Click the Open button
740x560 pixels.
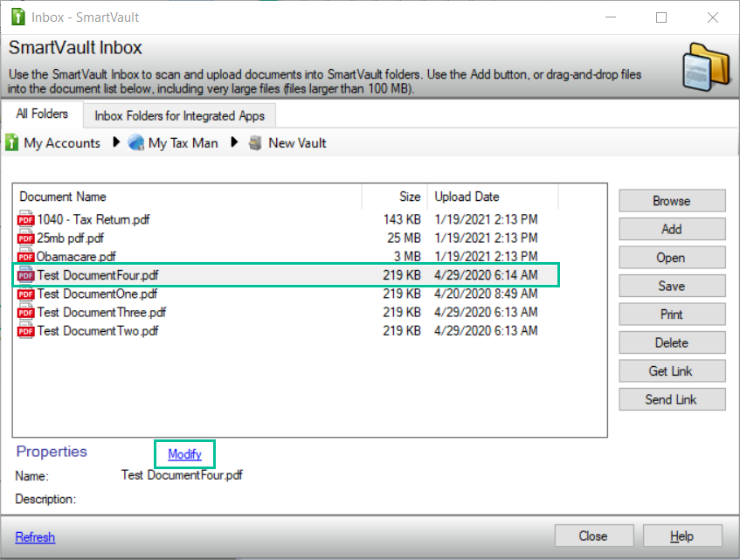pos(672,258)
